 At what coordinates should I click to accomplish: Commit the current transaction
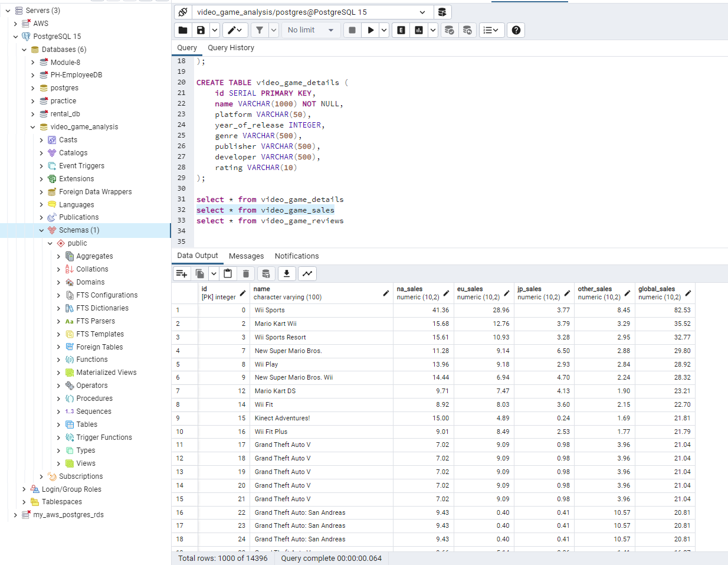click(x=450, y=30)
